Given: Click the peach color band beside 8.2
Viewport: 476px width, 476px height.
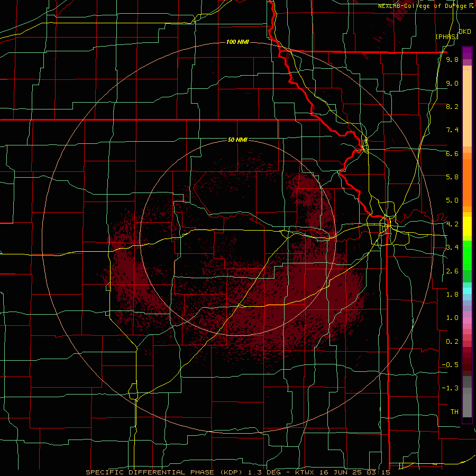Looking at the screenshot, I should [x=467, y=109].
